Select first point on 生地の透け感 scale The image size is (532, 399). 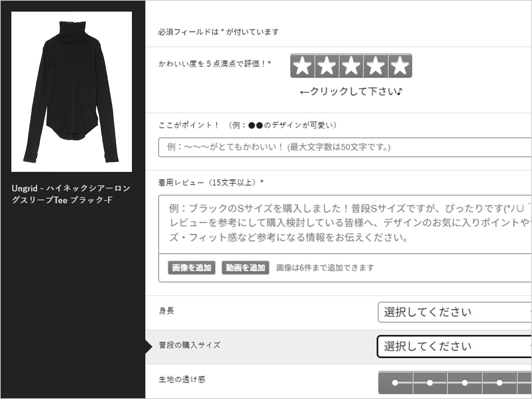click(x=395, y=383)
